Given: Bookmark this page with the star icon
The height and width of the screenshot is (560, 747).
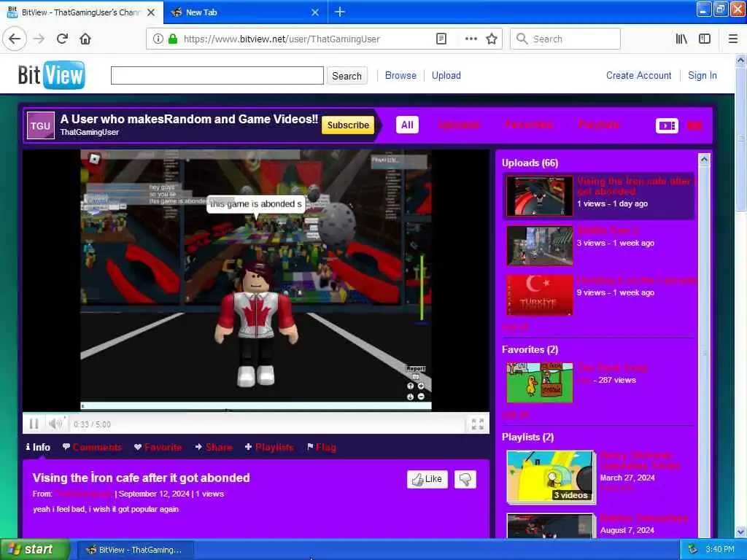Looking at the screenshot, I should tap(492, 39).
